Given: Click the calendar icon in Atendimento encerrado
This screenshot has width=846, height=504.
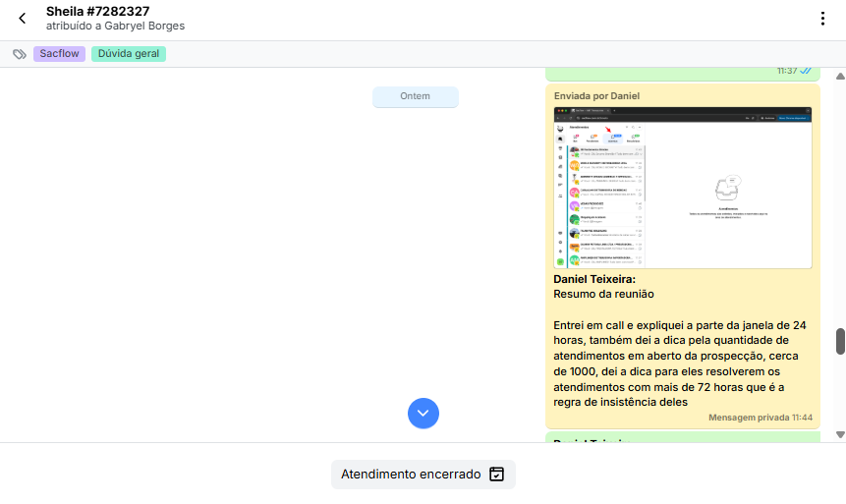Looking at the screenshot, I should point(497,475).
